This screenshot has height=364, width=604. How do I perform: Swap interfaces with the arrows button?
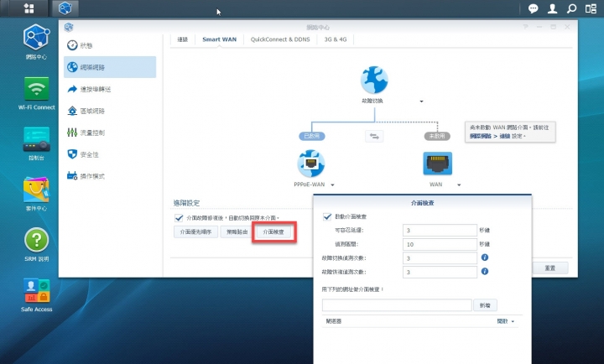point(374,136)
